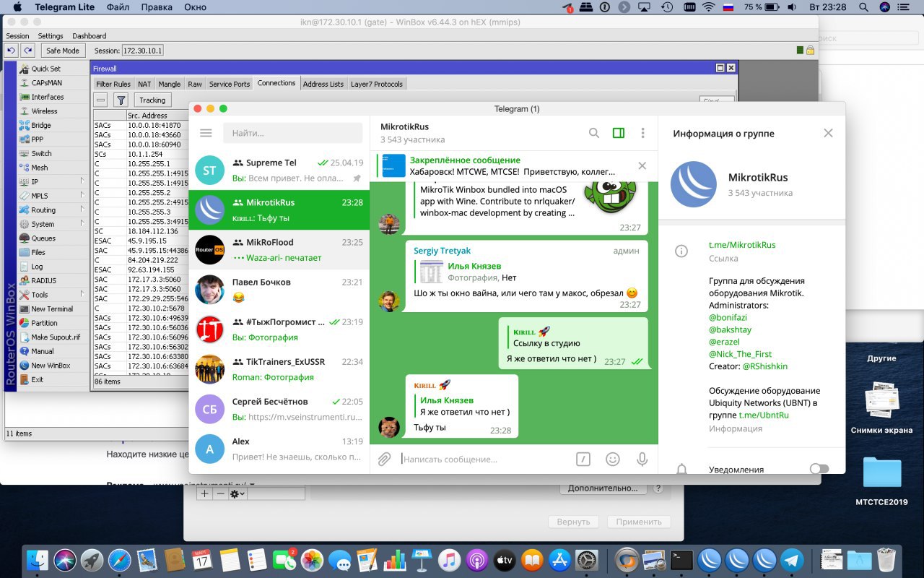Screen dimensions: 924x578
Task: Open Alex chat
Action: pyautogui.click(x=279, y=448)
